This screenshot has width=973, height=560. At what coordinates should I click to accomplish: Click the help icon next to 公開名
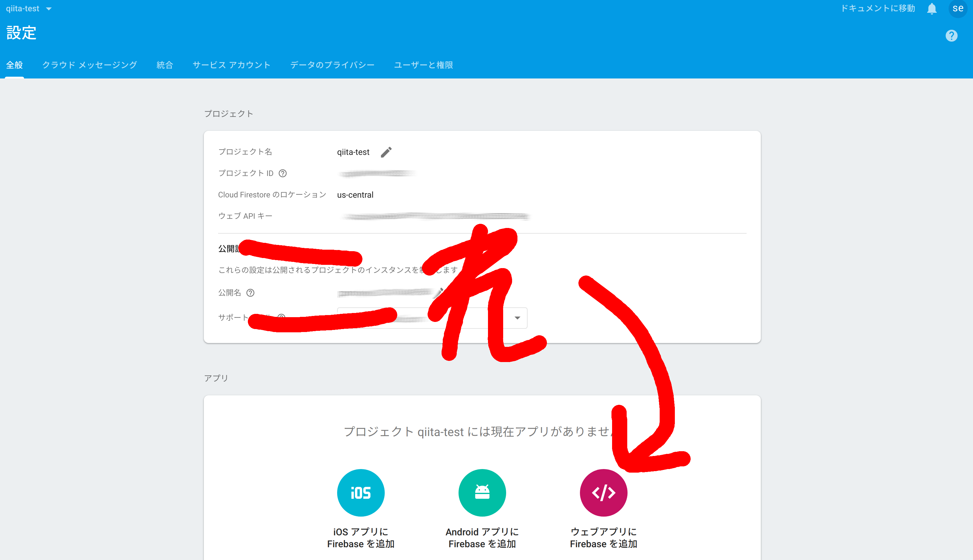(x=251, y=293)
